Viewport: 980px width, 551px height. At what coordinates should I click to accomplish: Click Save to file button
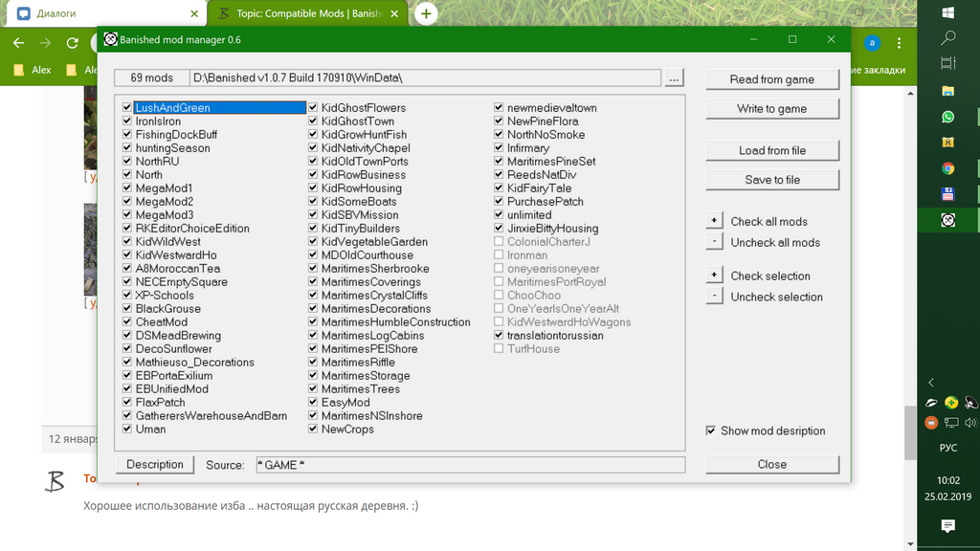pyautogui.click(x=772, y=180)
